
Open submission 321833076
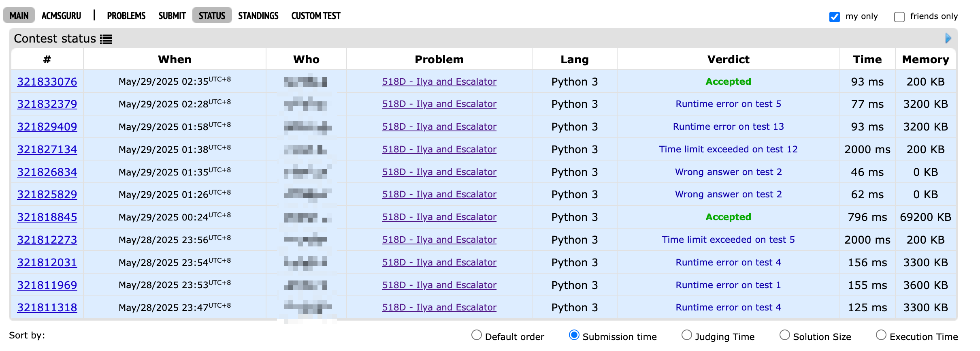coord(47,82)
